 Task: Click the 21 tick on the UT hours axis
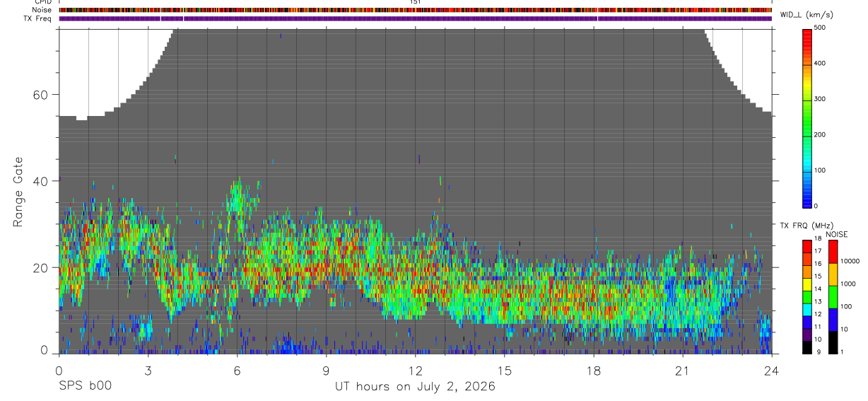(683, 370)
